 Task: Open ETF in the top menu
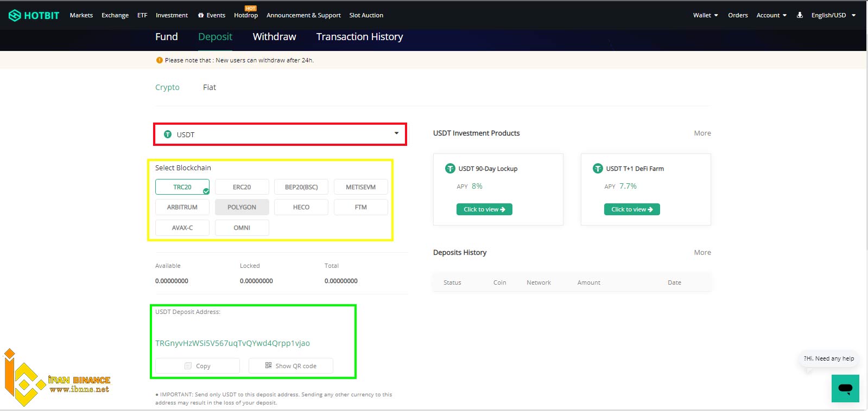[142, 15]
